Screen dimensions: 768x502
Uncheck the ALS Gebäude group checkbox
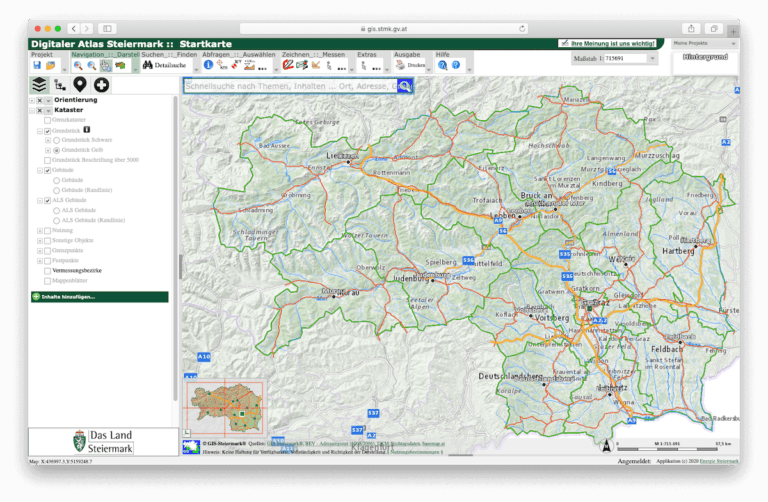(48, 200)
